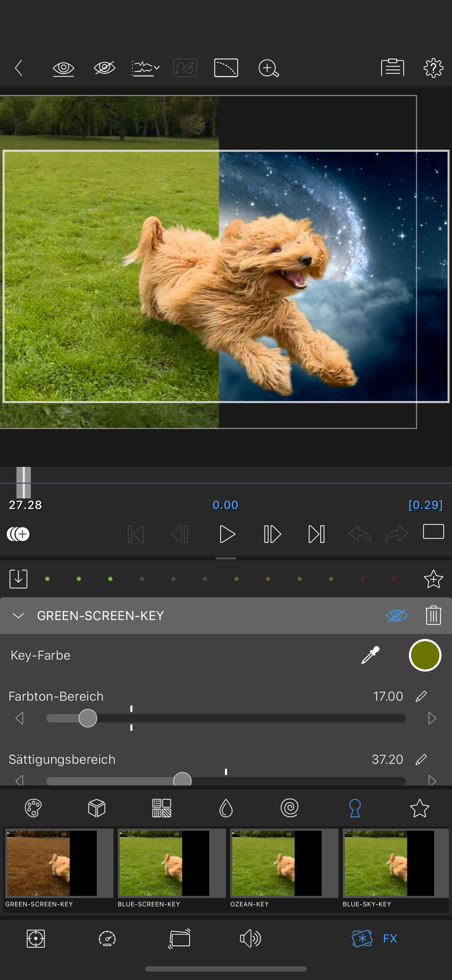Screen dimensions: 452x980
Task: Click the [0.29] duration value
Action: coord(425,505)
